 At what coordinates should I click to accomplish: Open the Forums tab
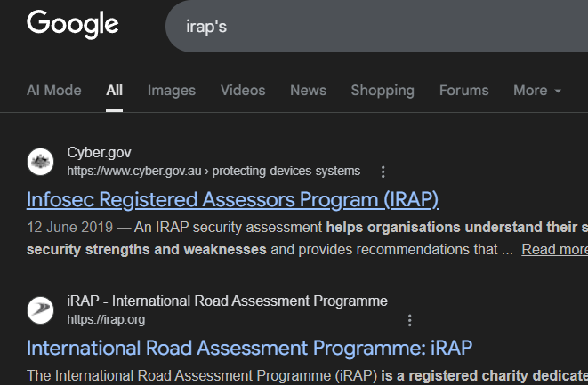463,91
